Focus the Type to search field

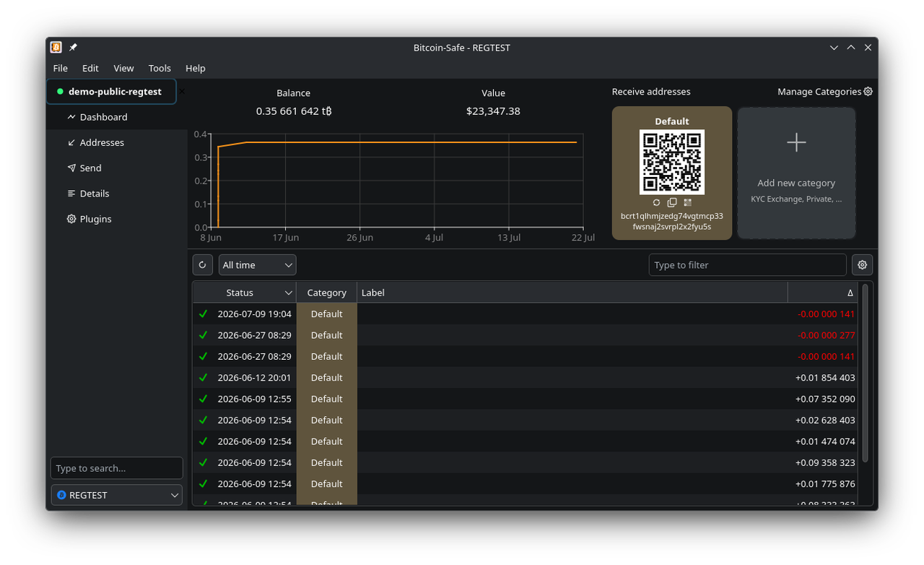pos(117,468)
